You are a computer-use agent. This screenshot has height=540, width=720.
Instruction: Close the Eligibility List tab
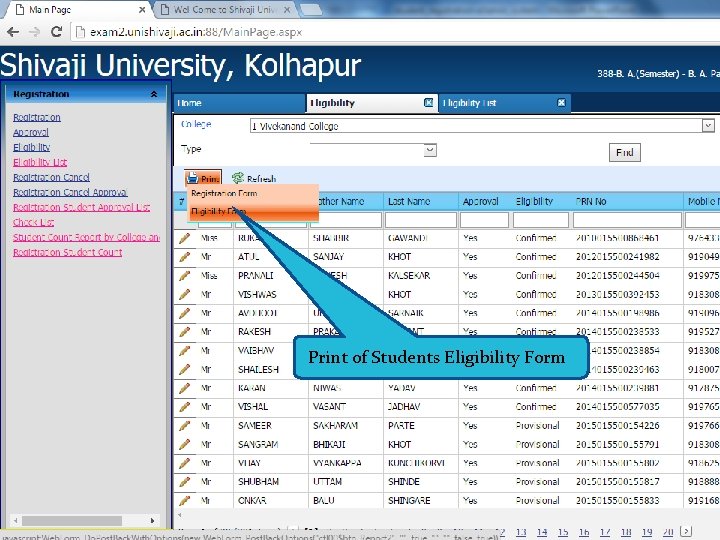coord(561,102)
